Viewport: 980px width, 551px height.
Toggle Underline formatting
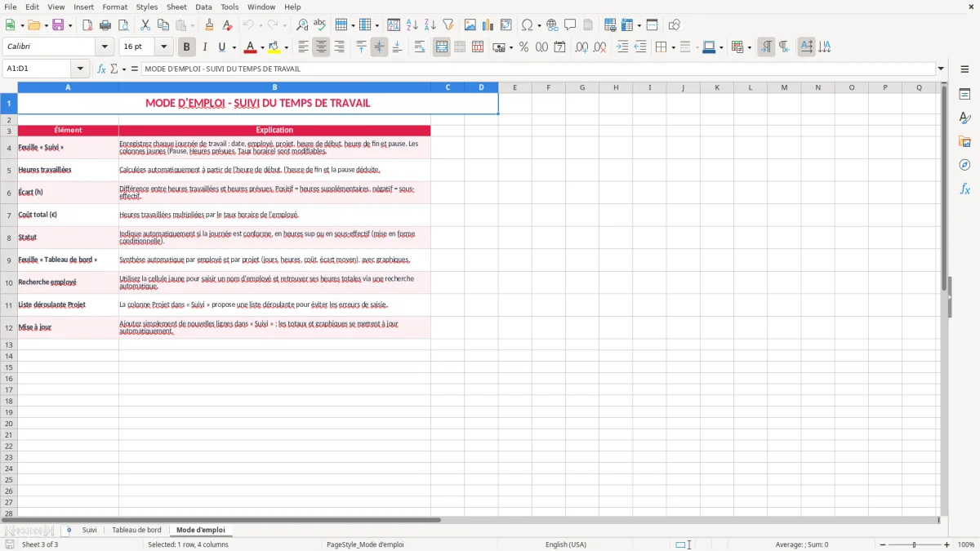[x=221, y=47]
